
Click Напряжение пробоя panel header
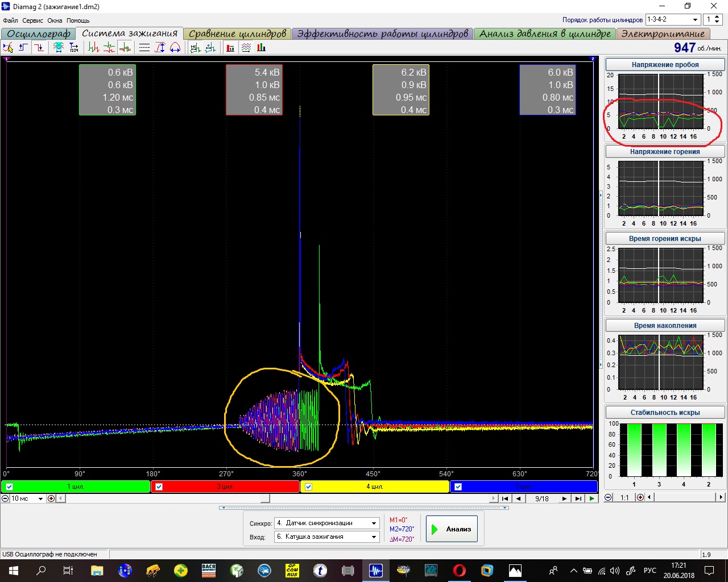click(x=665, y=65)
